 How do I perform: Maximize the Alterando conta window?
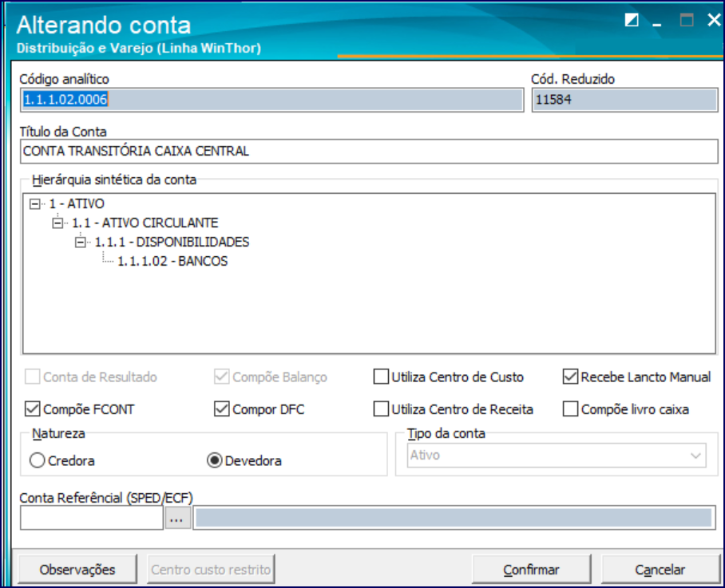(686, 20)
